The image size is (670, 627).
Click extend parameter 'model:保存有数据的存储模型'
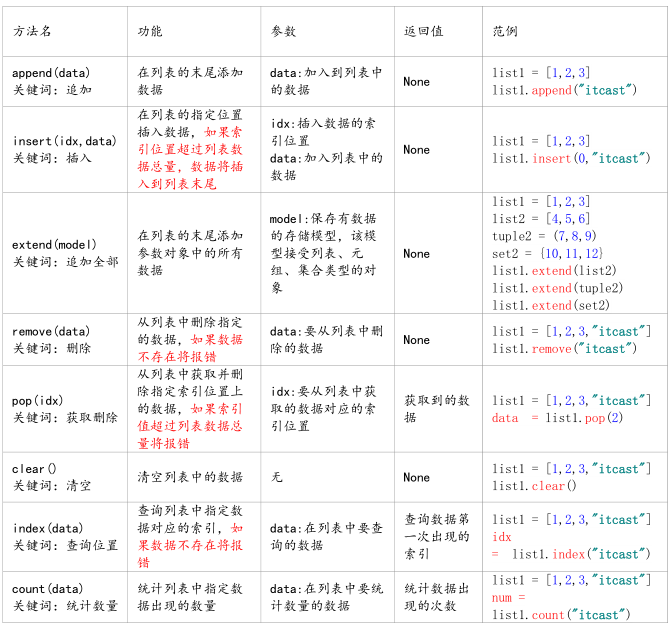[x=323, y=227]
